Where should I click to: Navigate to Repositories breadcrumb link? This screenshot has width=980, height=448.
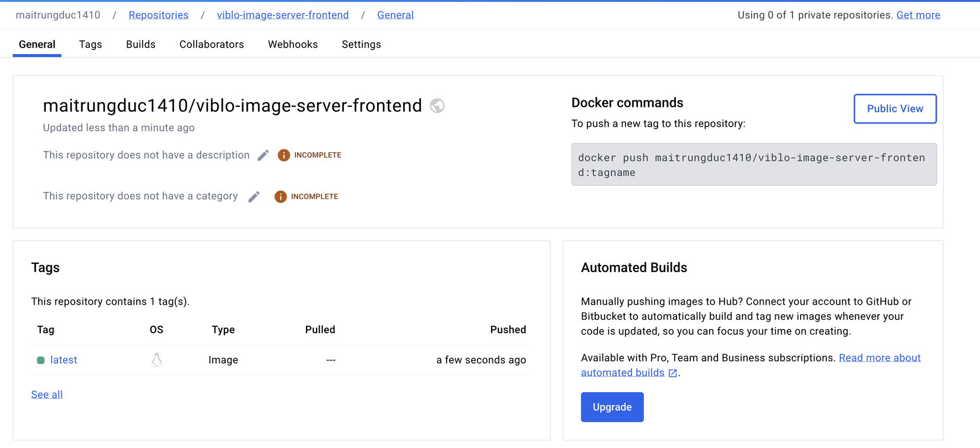[x=159, y=15]
